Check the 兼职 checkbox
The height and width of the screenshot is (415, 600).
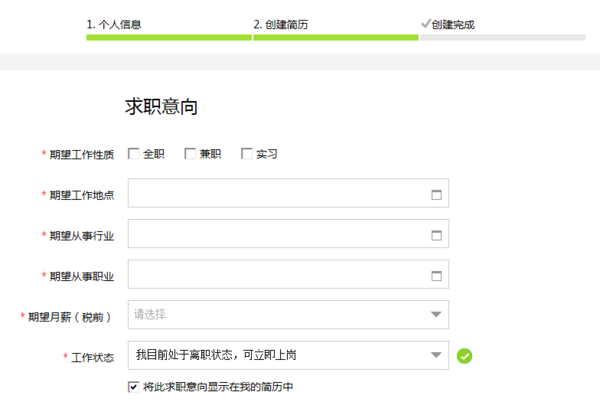tap(190, 154)
